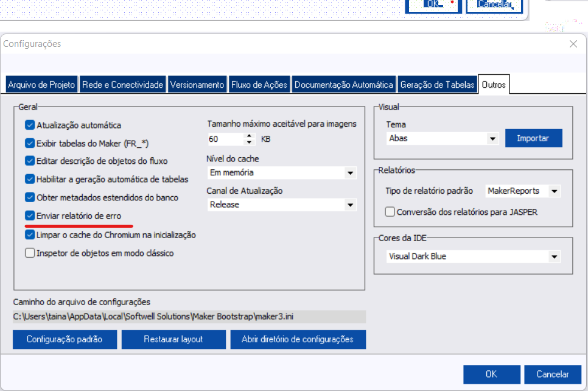Open the Rede e Conectividade tab
This screenshot has height=391, width=588.
coord(122,85)
